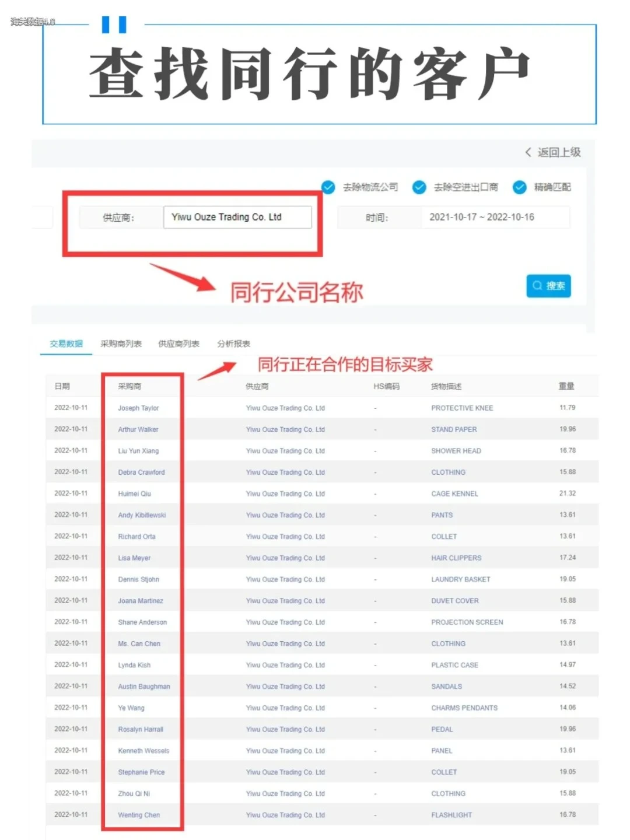
Task: Click the checkmark icon before 去除空进出口商
Action: tap(419, 187)
